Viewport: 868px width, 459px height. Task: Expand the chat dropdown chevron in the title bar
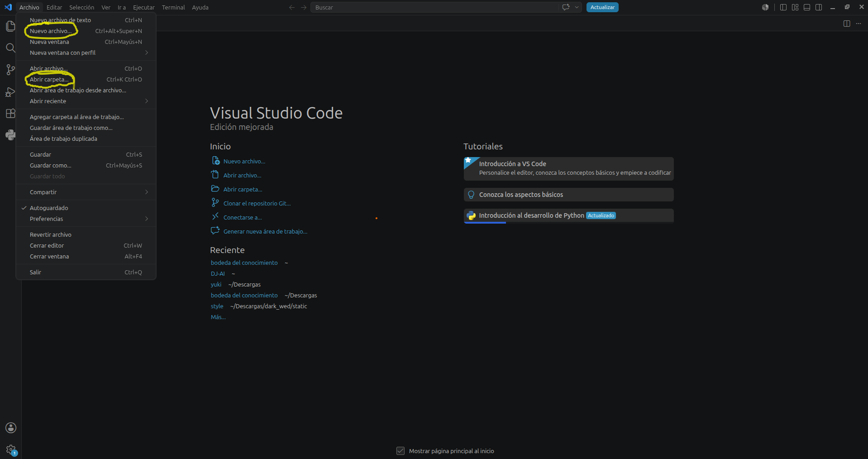[x=577, y=7]
